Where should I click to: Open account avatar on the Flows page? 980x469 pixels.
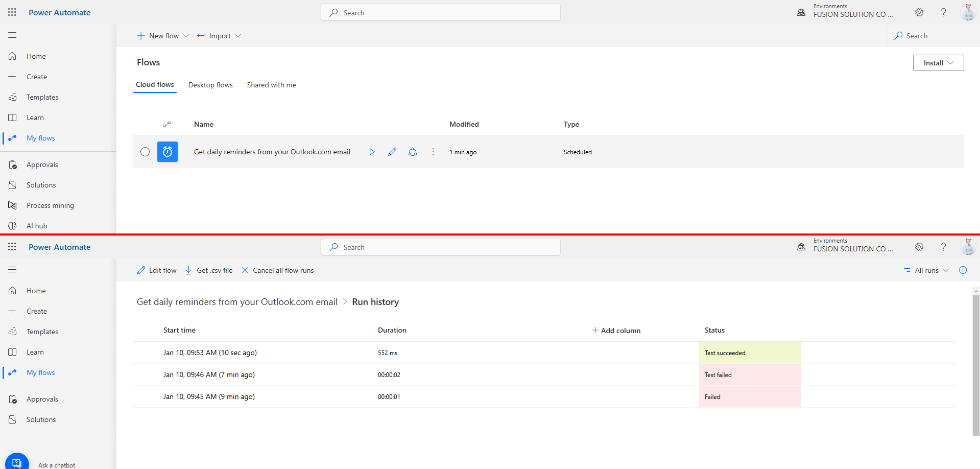[x=968, y=12]
